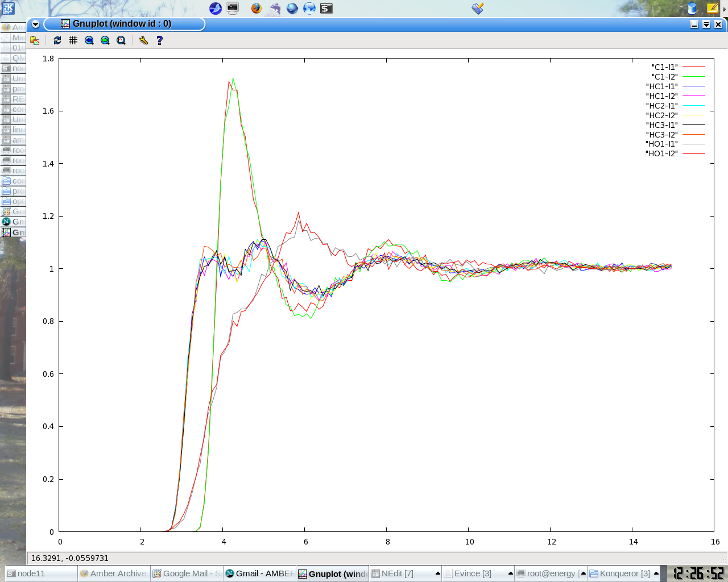
Task: Open help with the question mark icon
Action: [159, 40]
